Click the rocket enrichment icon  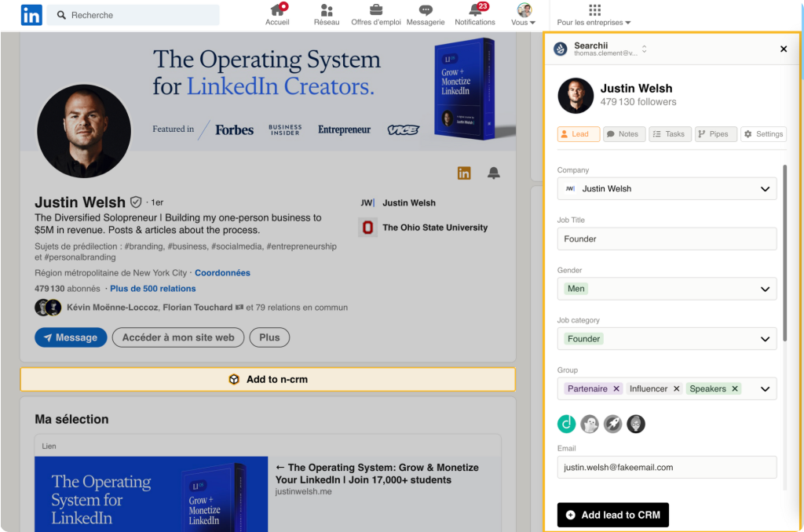coord(612,424)
